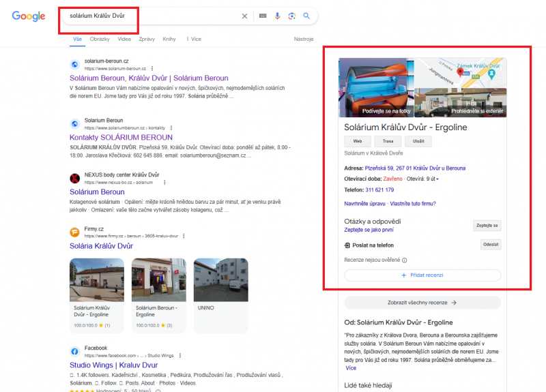Click the Facebook favicon
The image size is (546, 392).
(74, 351)
